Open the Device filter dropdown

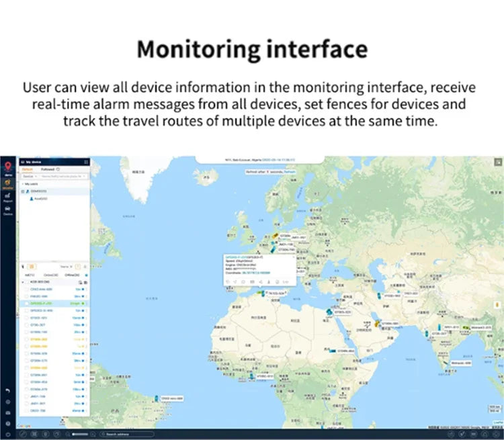point(30,177)
